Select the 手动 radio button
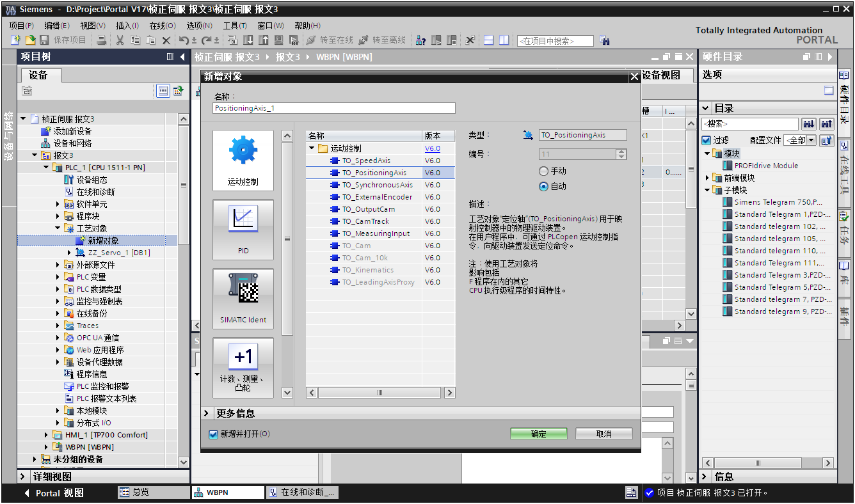Screen dimensions: 855x504 [544, 171]
